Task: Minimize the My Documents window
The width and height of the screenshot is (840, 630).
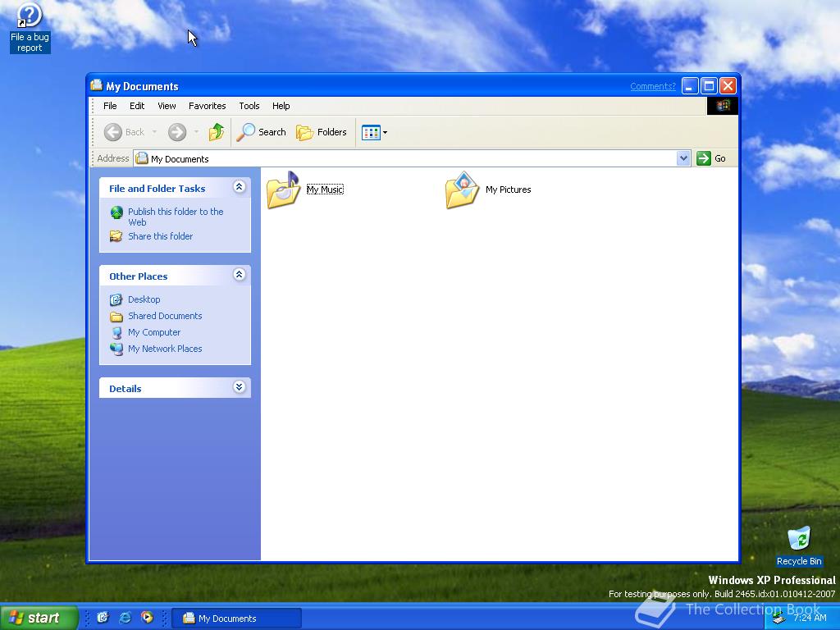Action: point(690,85)
